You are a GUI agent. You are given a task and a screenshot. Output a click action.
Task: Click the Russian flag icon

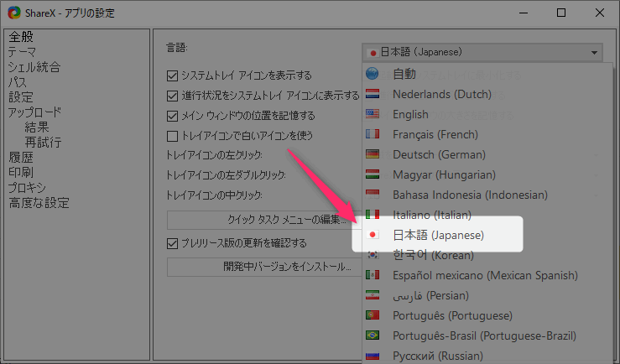click(373, 356)
